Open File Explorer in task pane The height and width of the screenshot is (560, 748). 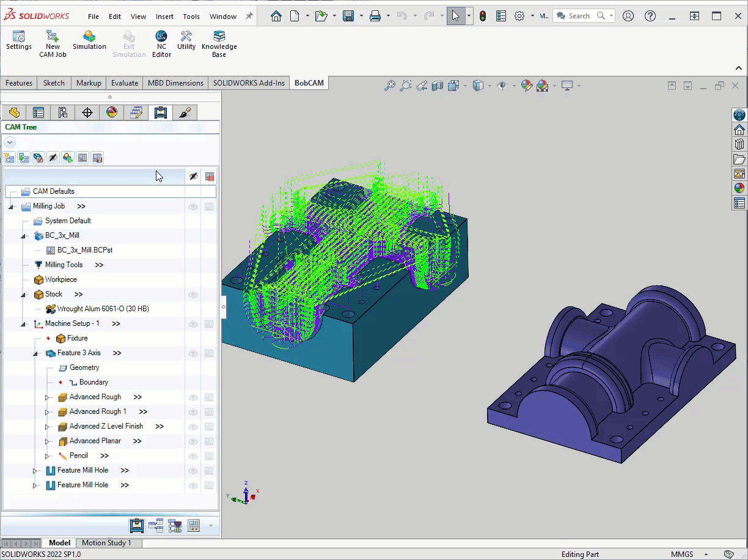[x=739, y=159]
